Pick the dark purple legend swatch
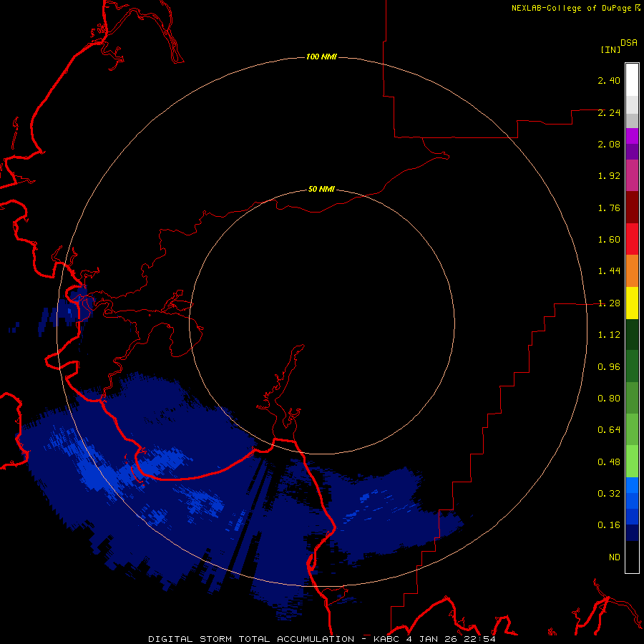The image size is (644, 644). 632,152
